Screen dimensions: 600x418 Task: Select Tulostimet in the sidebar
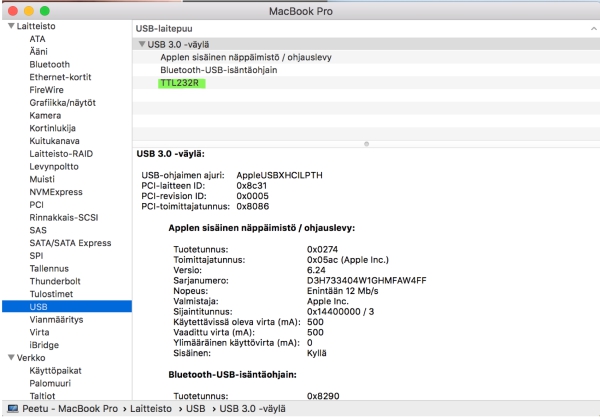pyautogui.click(x=51, y=294)
